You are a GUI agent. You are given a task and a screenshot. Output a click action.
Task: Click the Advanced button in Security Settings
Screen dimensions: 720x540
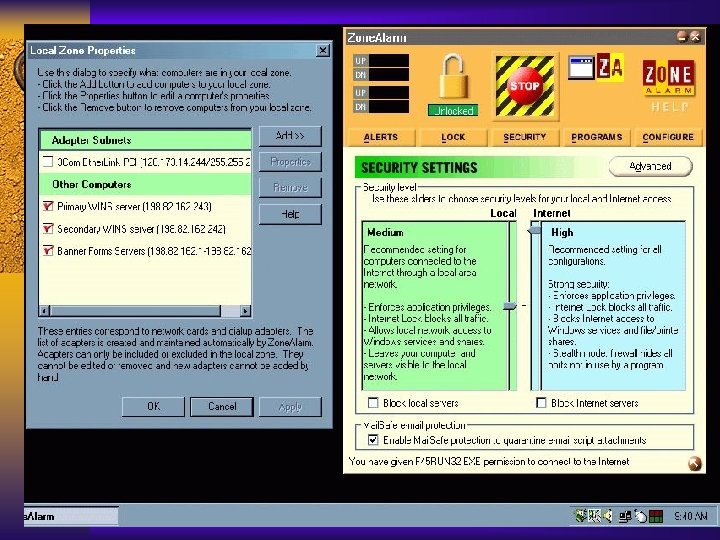[650, 166]
